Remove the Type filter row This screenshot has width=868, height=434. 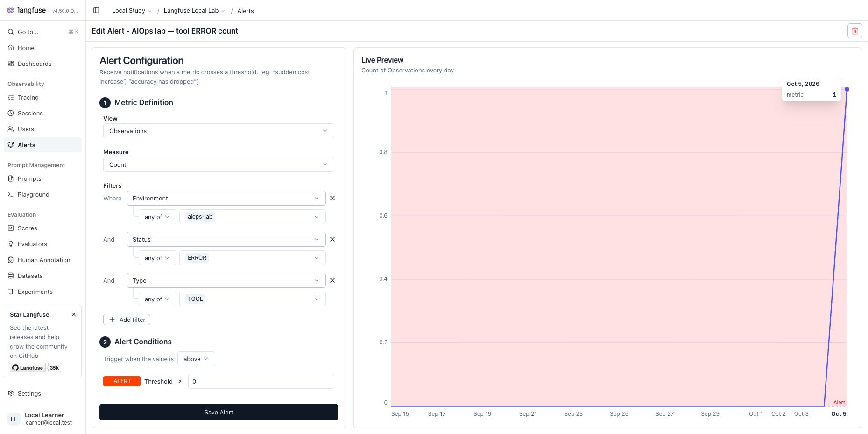point(332,280)
